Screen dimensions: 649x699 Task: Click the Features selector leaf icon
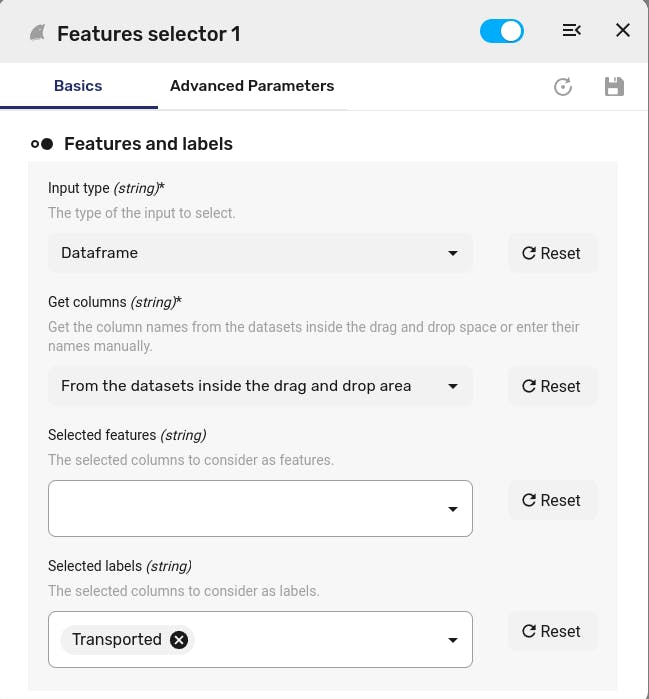coord(38,33)
